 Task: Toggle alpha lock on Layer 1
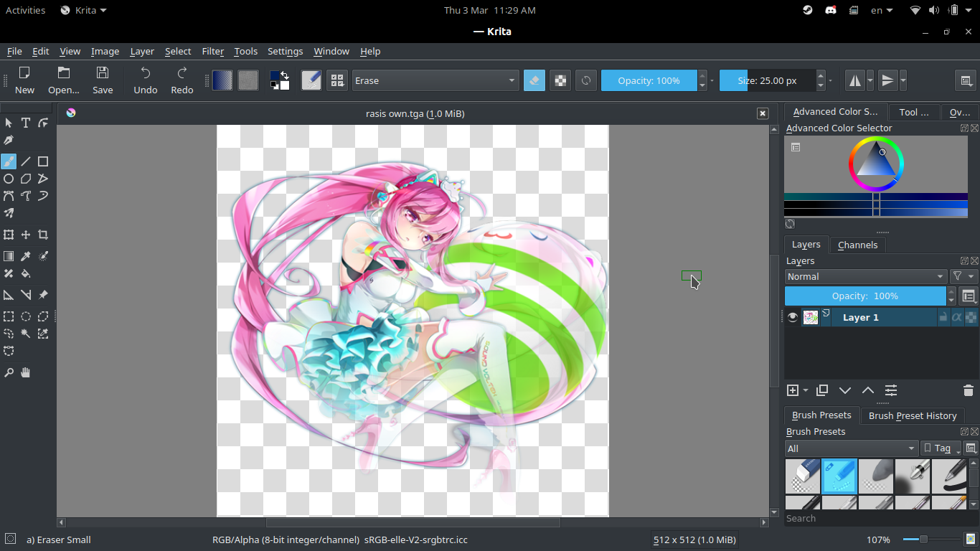point(970,317)
